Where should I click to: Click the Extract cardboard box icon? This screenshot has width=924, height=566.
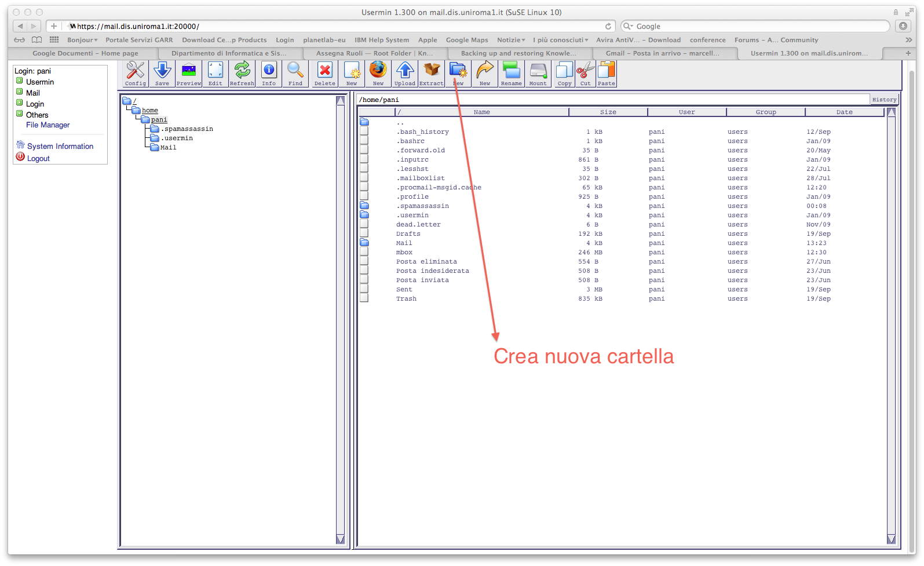[432, 74]
